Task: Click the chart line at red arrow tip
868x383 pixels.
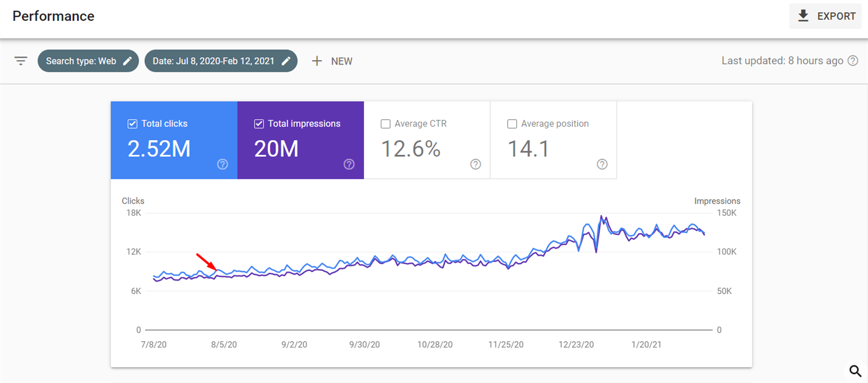Action: (x=216, y=270)
